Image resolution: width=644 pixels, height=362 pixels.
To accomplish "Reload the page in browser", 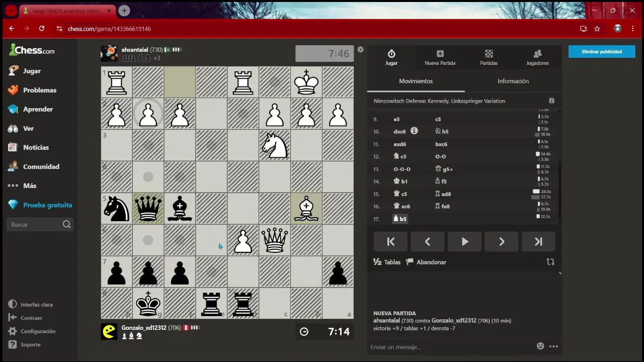I will pyautogui.click(x=42, y=29).
